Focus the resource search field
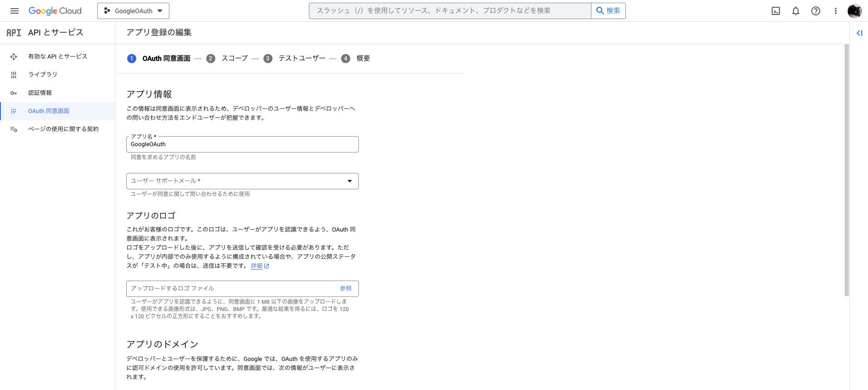This screenshot has height=390, width=868. point(450,11)
